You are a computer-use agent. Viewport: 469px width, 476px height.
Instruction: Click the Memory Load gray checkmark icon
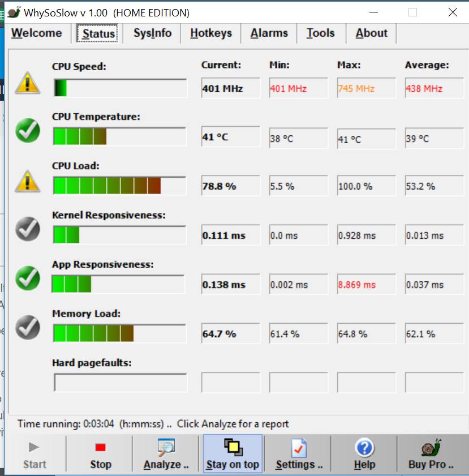click(28, 328)
